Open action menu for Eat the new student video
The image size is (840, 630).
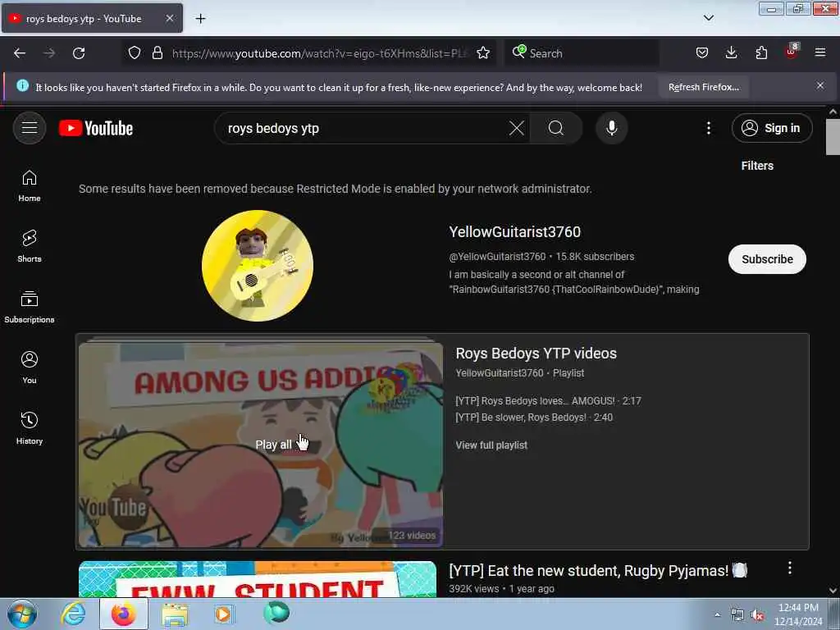(790, 568)
